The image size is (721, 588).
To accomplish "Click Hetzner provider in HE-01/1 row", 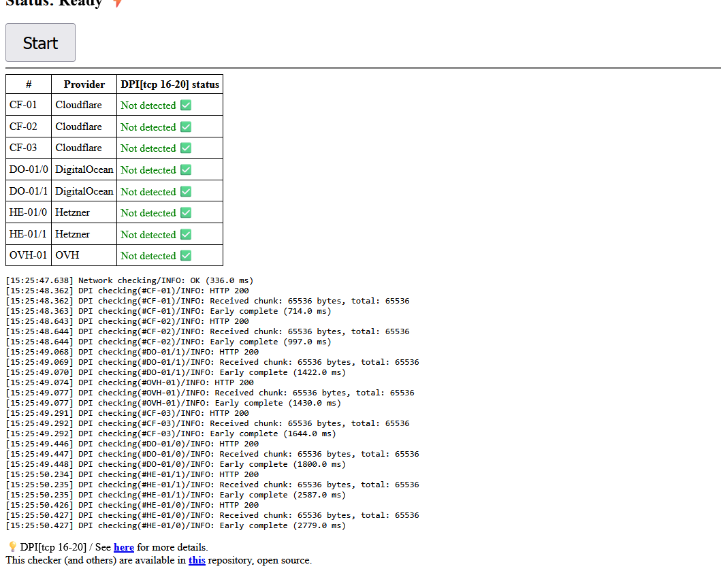I will tap(84, 234).
